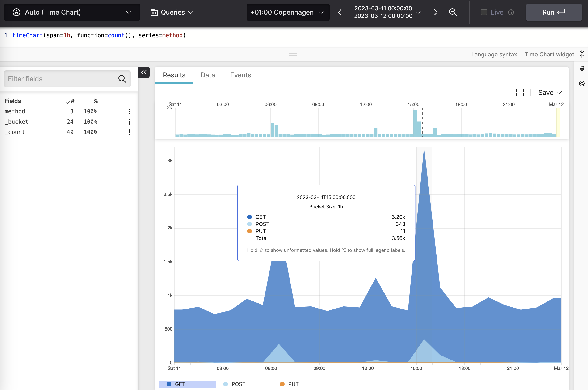Collapse the query editor pane icon

[582, 54]
